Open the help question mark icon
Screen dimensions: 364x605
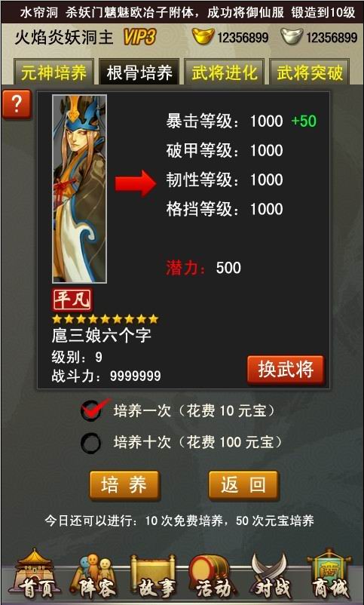pos(16,105)
